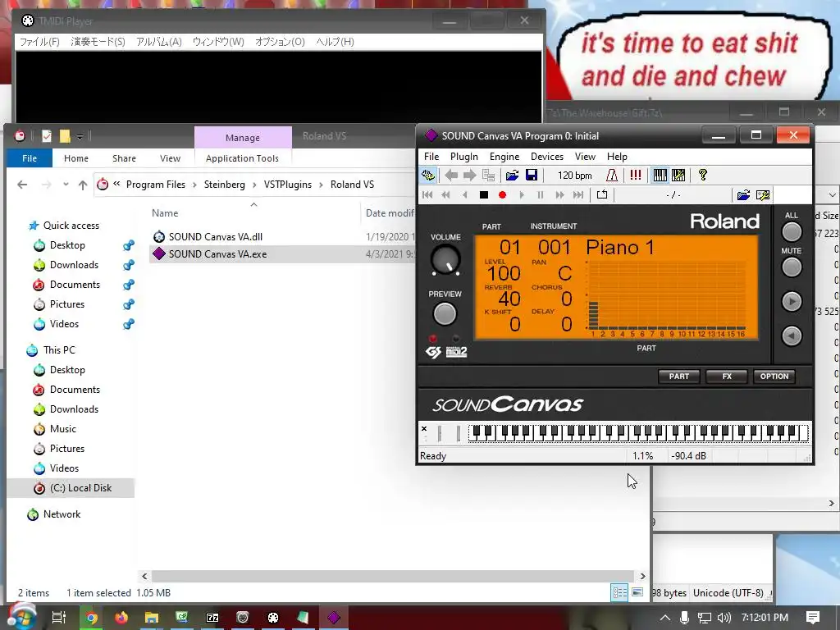This screenshot has width=840, height=630.
Task: Open the keyboard configuration icon with wrench
Action: [x=678, y=176]
